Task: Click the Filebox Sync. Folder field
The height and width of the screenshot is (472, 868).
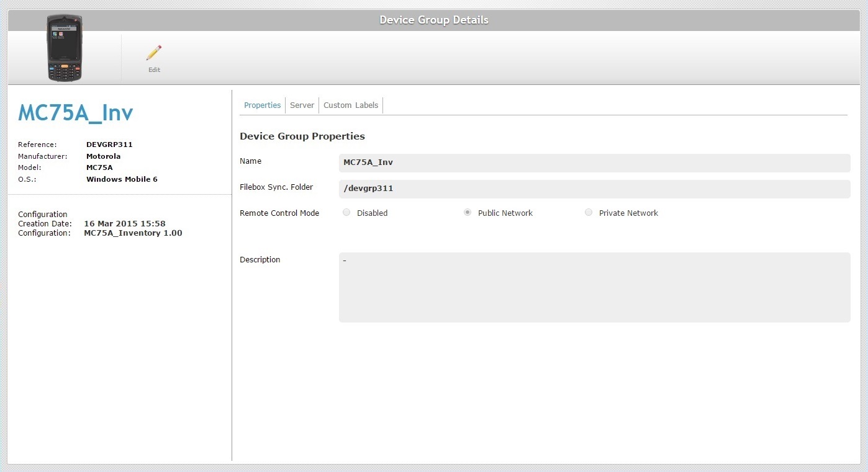Action: (x=594, y=189)
